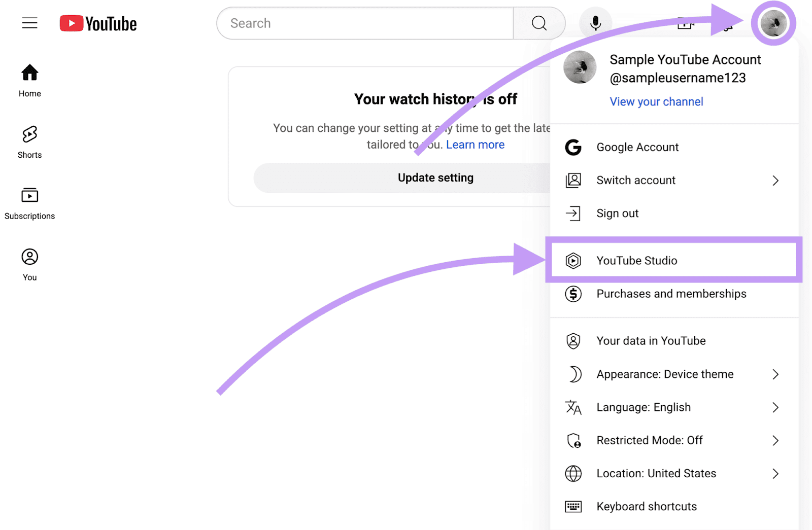Open the video creation icon in the header
Viewport: 812px width, 530px height.
[685, 23]
